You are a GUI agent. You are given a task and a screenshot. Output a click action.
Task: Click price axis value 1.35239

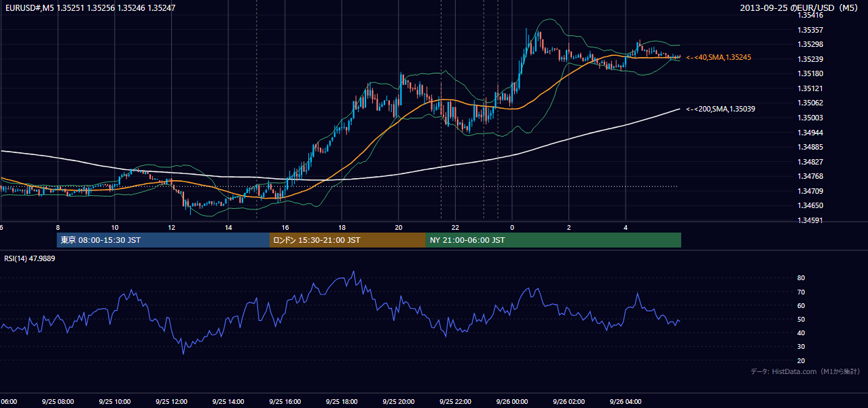tap(810, 59)
